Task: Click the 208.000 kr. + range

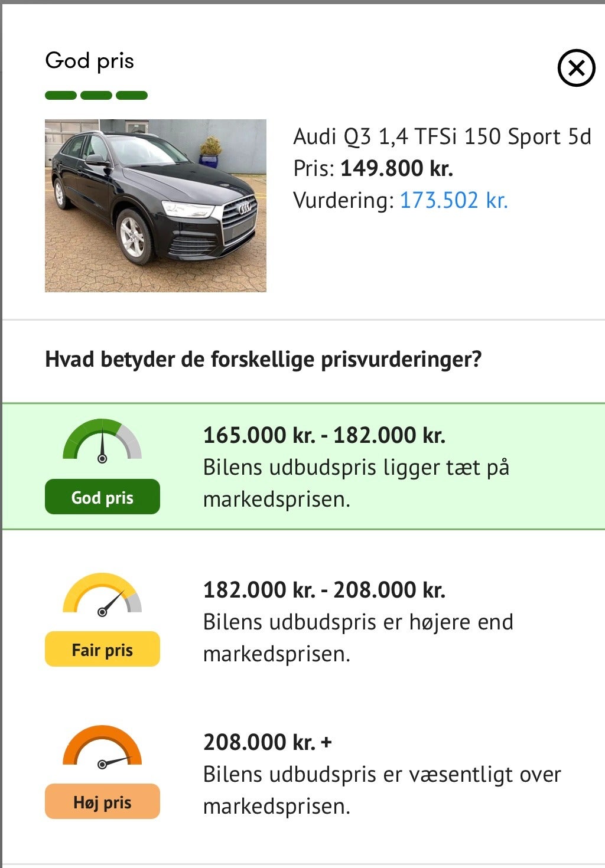Action: [268, 742]
